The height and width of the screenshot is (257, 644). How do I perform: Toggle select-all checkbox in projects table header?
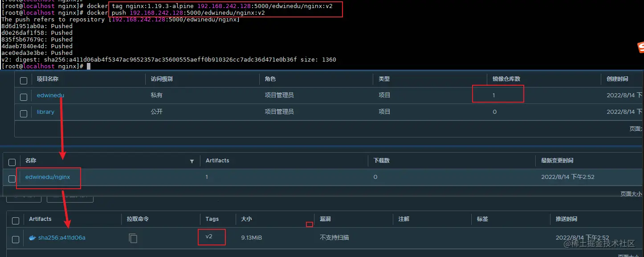pos(24,80)
